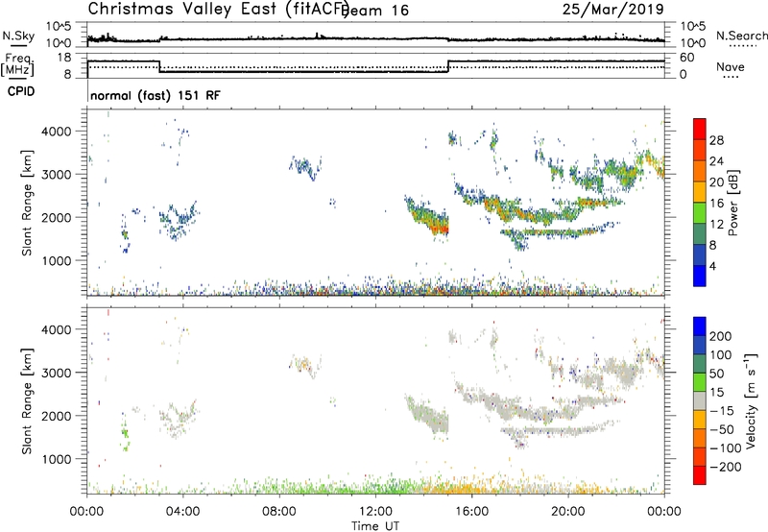Screen dimensions: 768x532
Task: Click the 'Velocity [m s-1]' colorbar title
Action: (750, 400)
